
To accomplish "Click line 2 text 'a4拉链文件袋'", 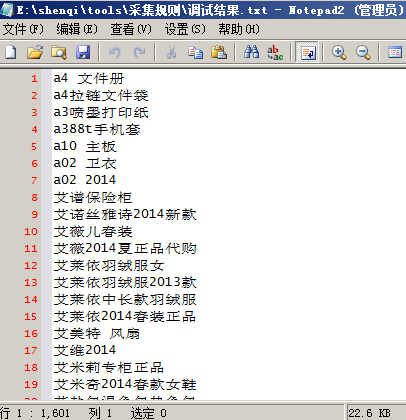I will click(101, 96).
